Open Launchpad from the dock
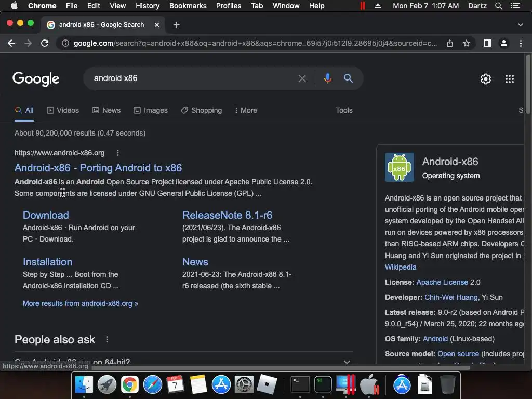 (x=107, y=385)
